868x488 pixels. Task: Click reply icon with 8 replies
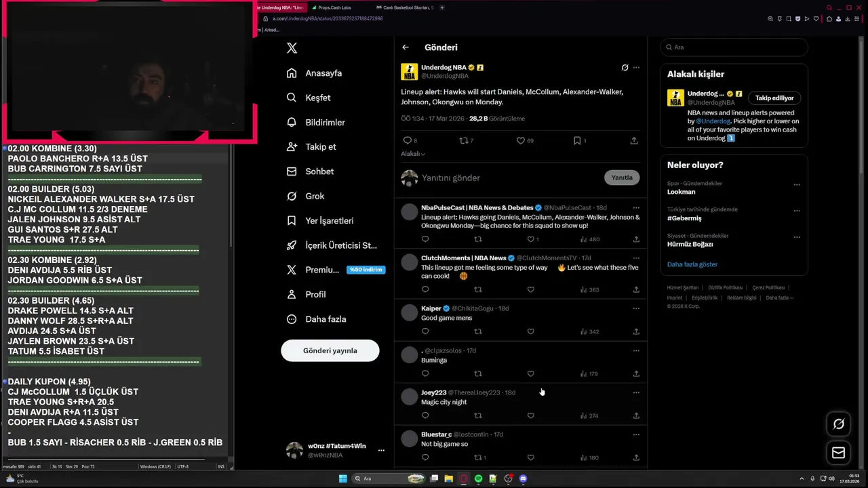[x=410, y=140]
